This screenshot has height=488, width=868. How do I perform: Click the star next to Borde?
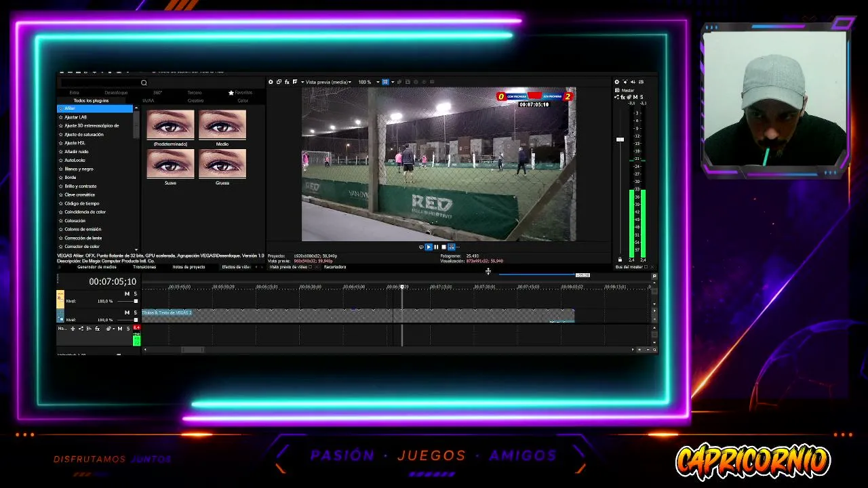(x=61, y=178)
